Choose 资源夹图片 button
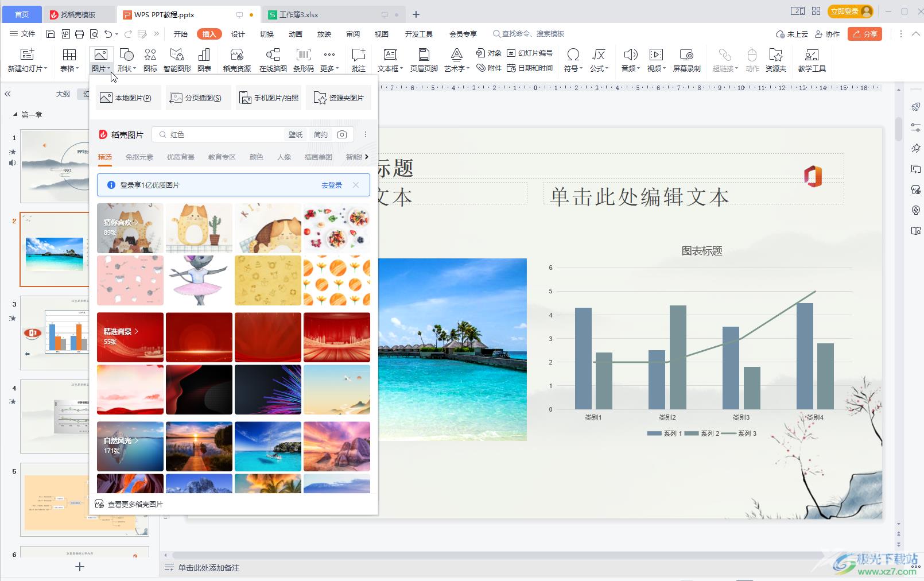The height and width of the screenshot is (581, 924). point(339,98)
